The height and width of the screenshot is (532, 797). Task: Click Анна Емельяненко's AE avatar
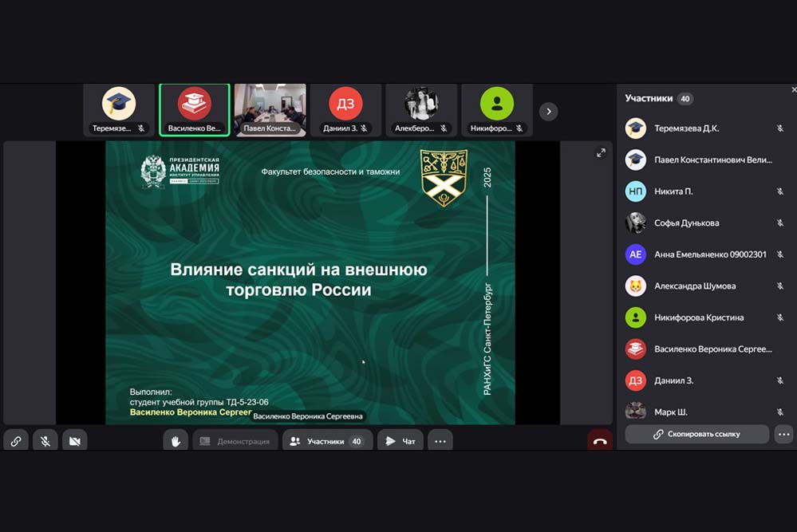click(x=635, y=254)
